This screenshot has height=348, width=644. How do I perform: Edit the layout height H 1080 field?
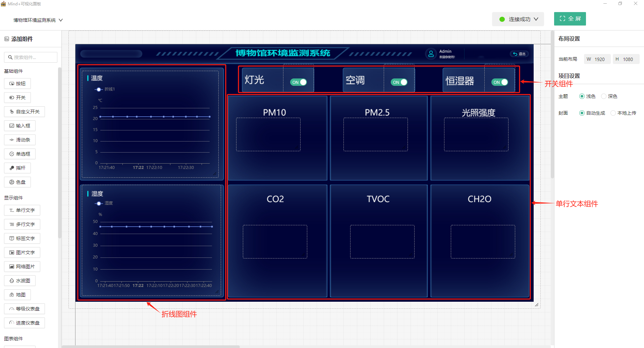click(626, 59)
